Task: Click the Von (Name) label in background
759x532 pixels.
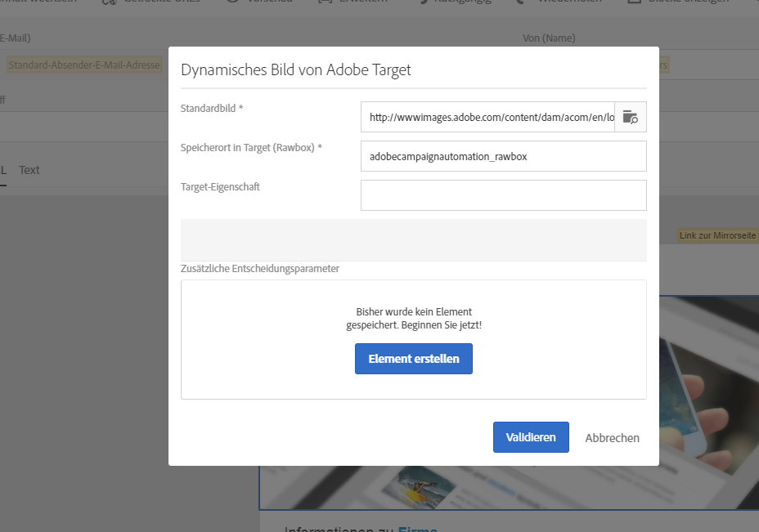Action: click(x=549, y=38)
